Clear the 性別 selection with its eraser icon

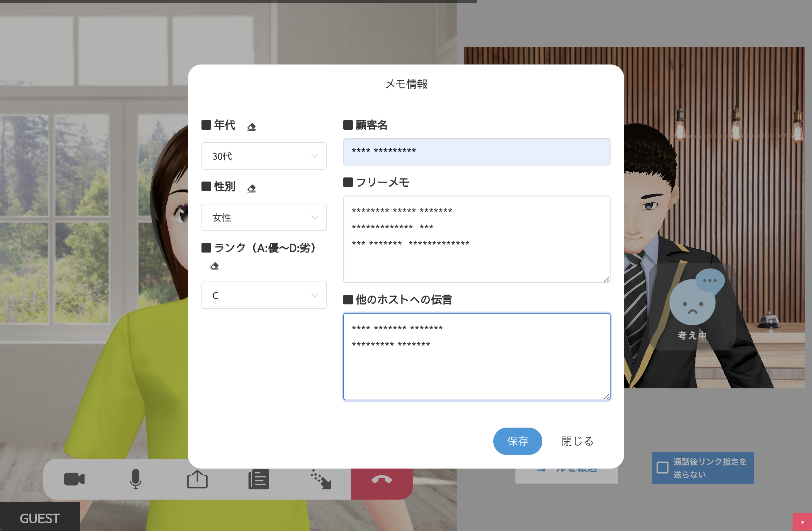coord(252,188)
